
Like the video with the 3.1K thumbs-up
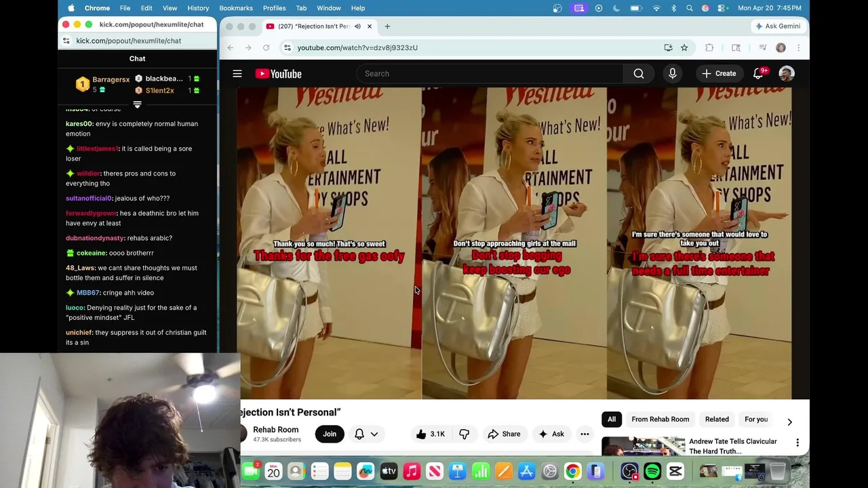430,434
